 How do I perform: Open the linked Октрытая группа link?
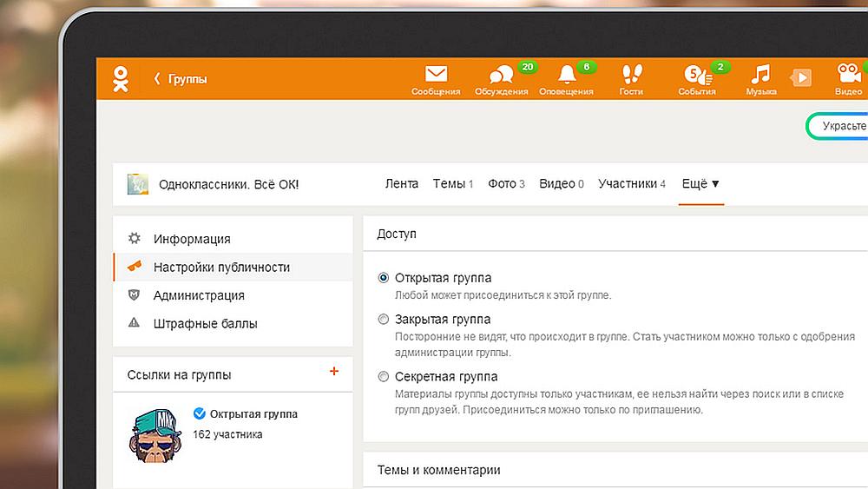pyautogui.click(x=253, y=413)
